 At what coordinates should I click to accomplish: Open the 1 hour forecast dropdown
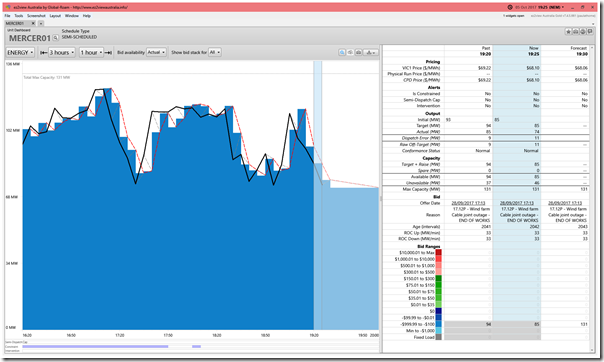click(92, 52)
